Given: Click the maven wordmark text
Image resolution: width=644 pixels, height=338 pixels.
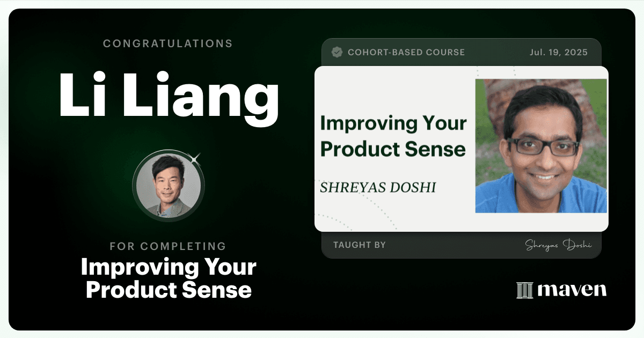Looking at the screenshot, I should click(x=572, y=290).
